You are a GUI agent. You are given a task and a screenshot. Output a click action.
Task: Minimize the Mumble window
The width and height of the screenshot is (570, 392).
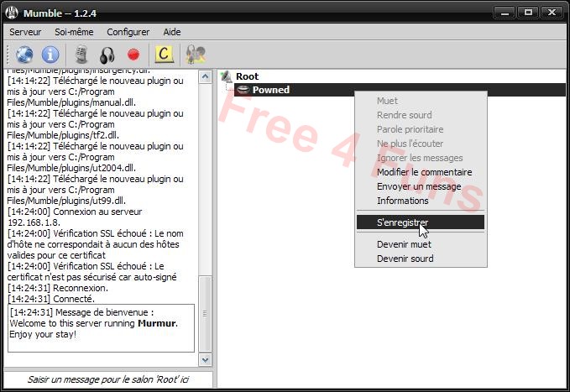click(x=505, y=13)
